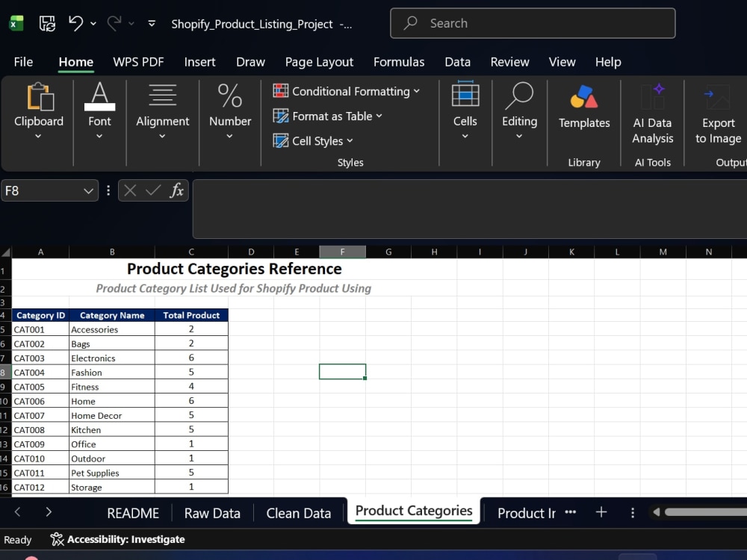This screenshot has width=747, height=560.
Task: Cancel the formula entry X icon
Action: (130, 190)
